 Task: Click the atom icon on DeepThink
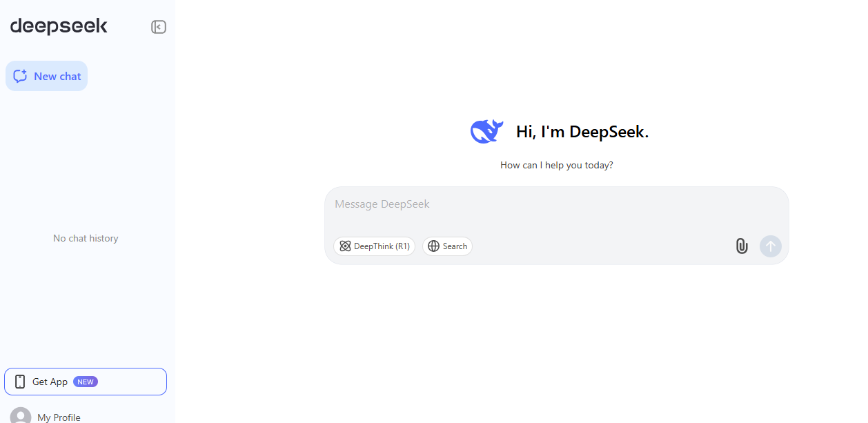[345, 246]
